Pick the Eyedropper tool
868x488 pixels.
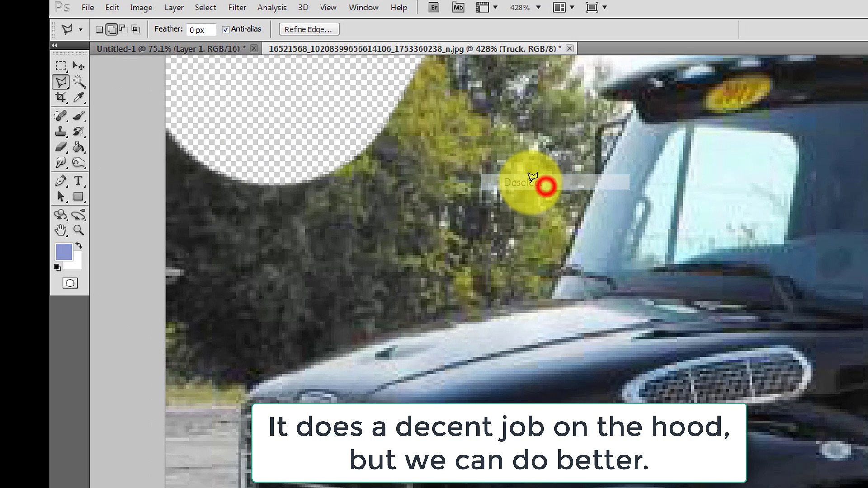(x=79, y=97)
